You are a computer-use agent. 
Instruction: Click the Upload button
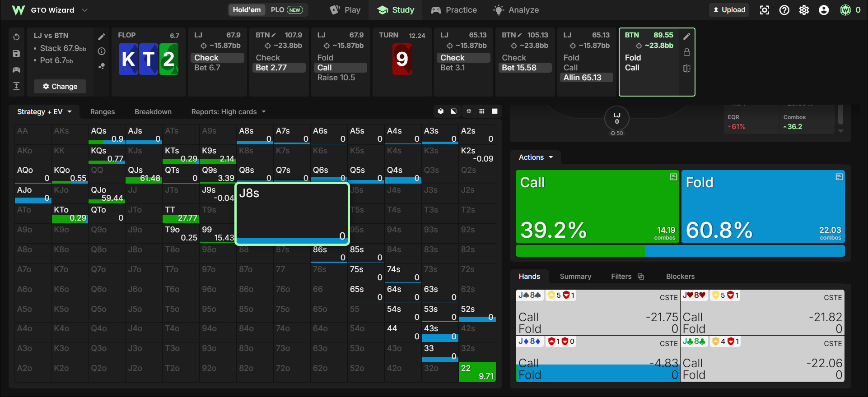point(729,10)
